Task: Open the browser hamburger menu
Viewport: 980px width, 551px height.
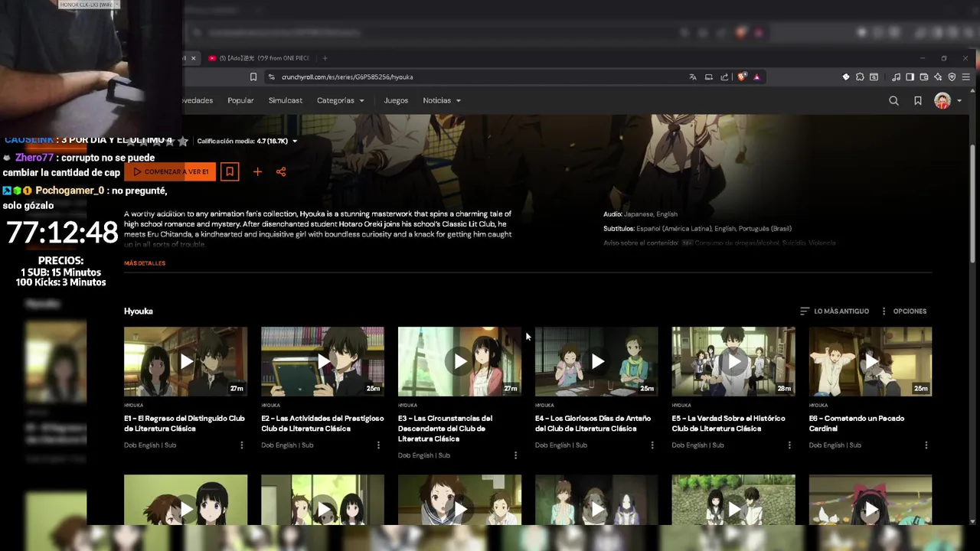Action: point(966,77)
